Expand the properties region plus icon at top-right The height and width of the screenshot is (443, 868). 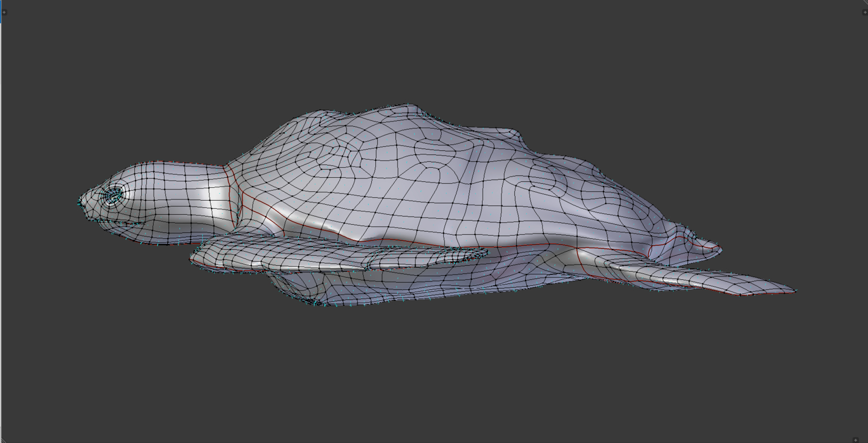[864, 12]
